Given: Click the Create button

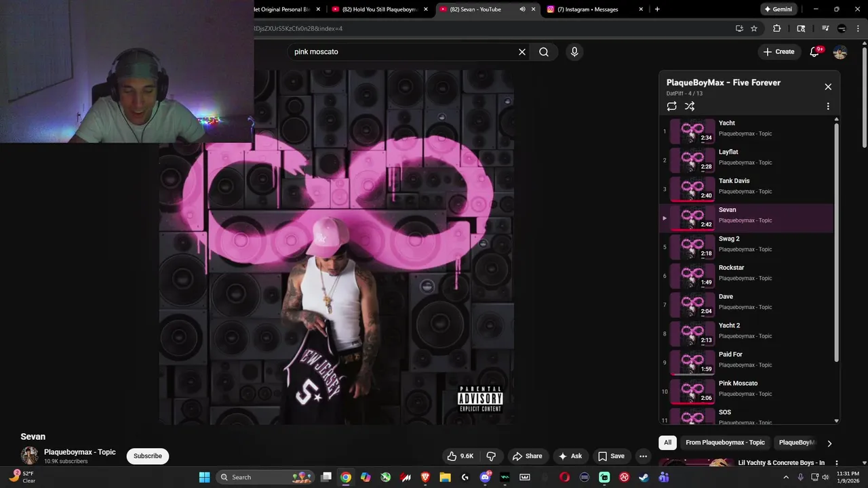Looking at the screenshot, I should (778, 52).
